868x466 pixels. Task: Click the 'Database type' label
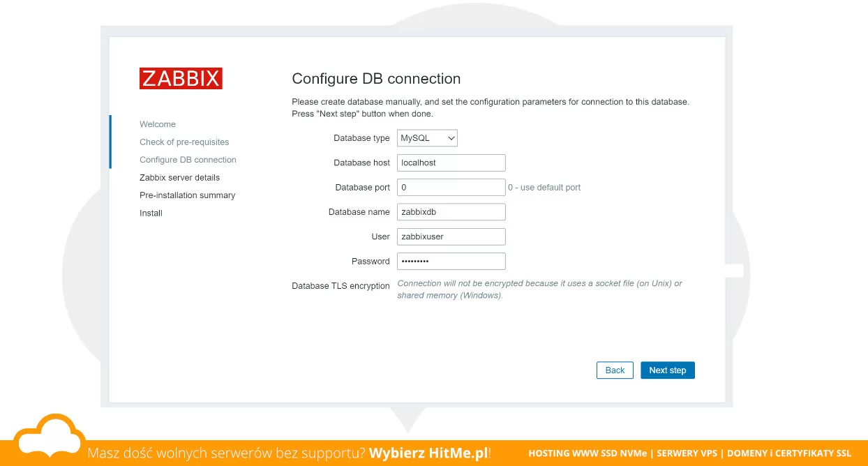pos(361,138)
